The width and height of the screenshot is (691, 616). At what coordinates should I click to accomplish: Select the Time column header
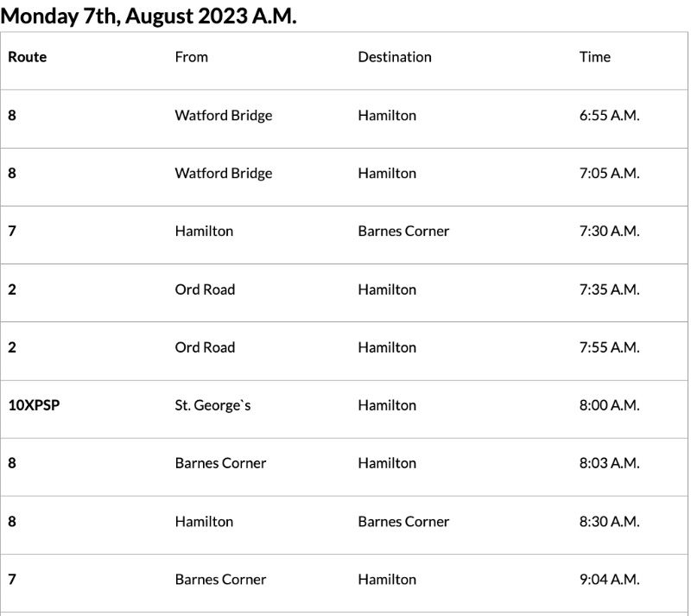(x=594, y=57)
